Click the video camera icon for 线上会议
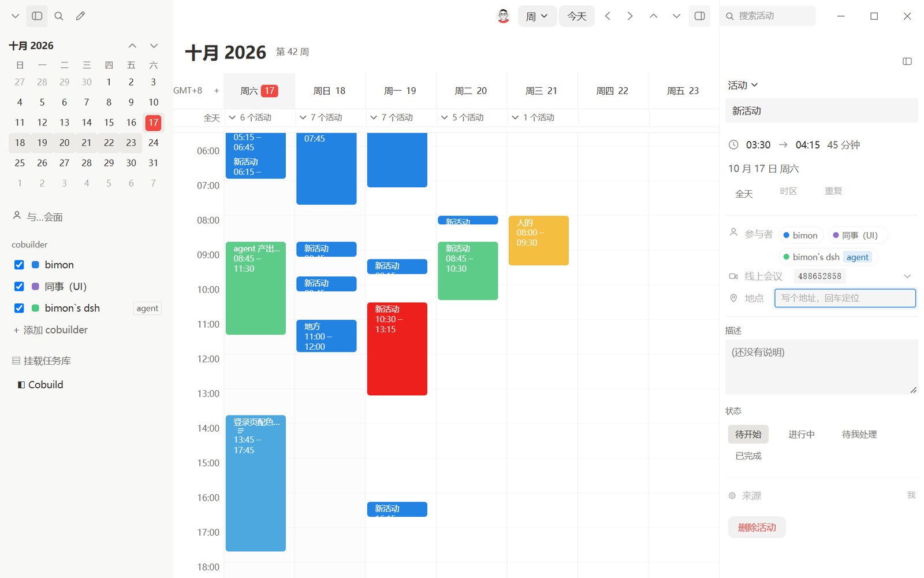 733,276
